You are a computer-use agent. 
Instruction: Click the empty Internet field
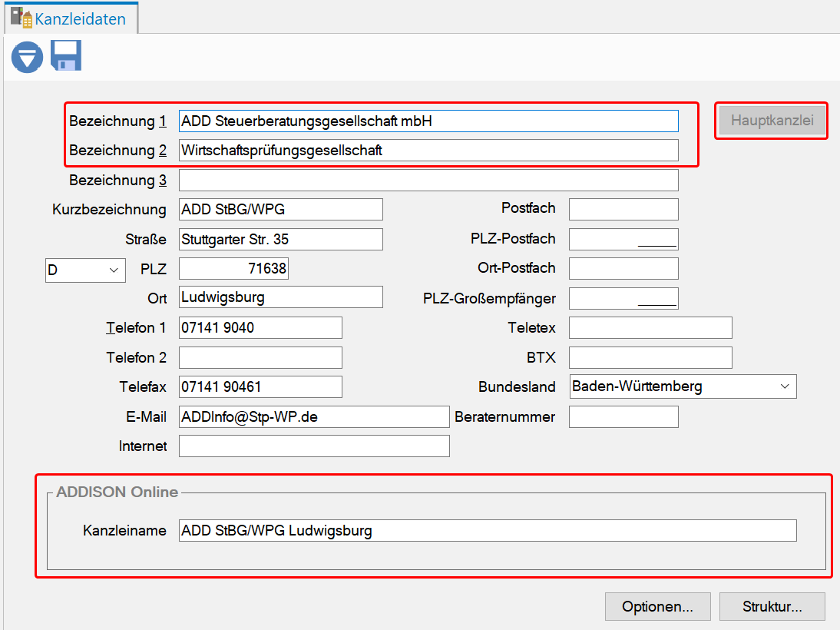click(x=314, y=446)
